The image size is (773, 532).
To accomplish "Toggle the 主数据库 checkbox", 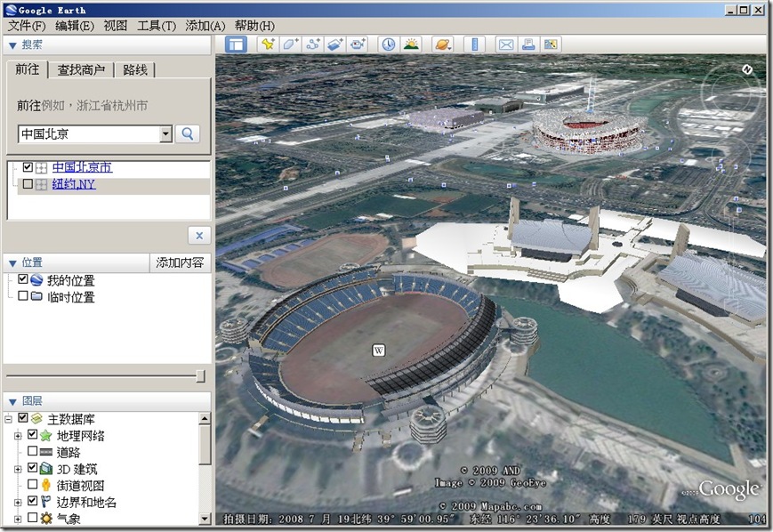I will [x=22, y=417].
